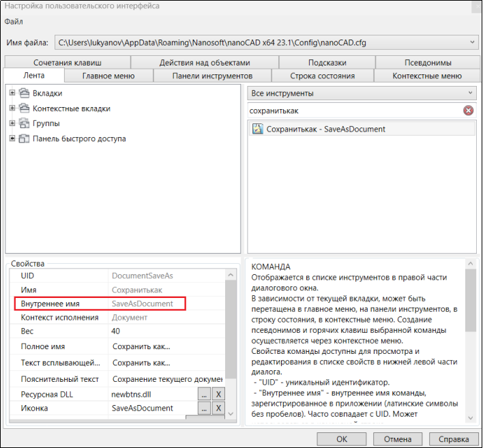Click the Вес property label

point(27,331)
